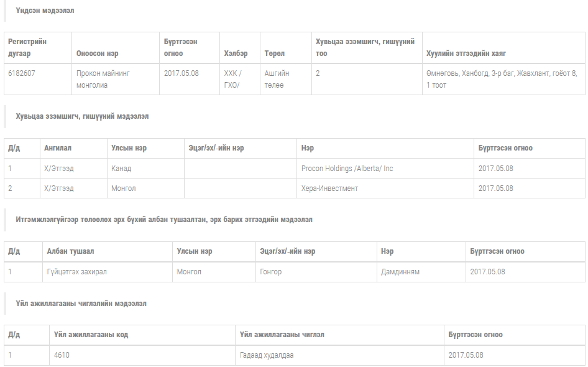Image resolution: width=588 pixels, height=367 pixels.
Task: Click the address cell starting with "Өмнөговь, Ханбогд"
Action: click(501, 79)
